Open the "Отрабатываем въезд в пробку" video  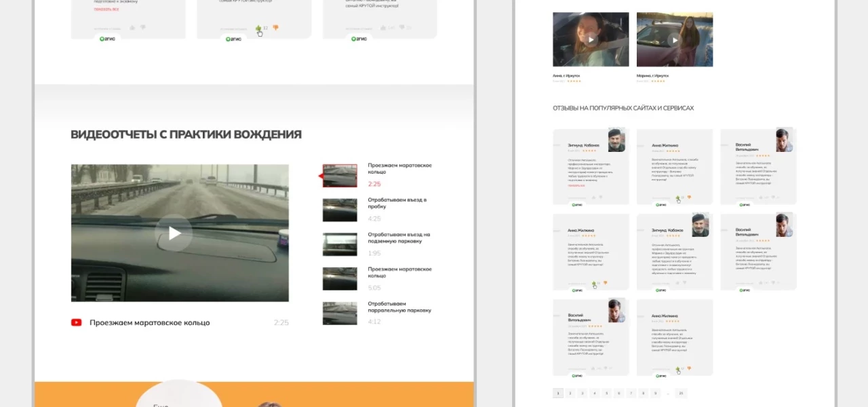click(340, 210)
